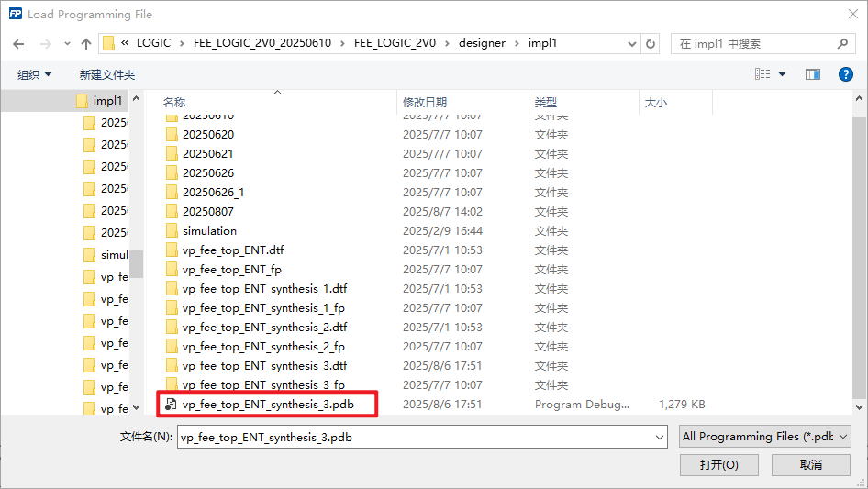Click the 2025/8/7 14:02 date cell
868x489 pixels.
point(442,212)
